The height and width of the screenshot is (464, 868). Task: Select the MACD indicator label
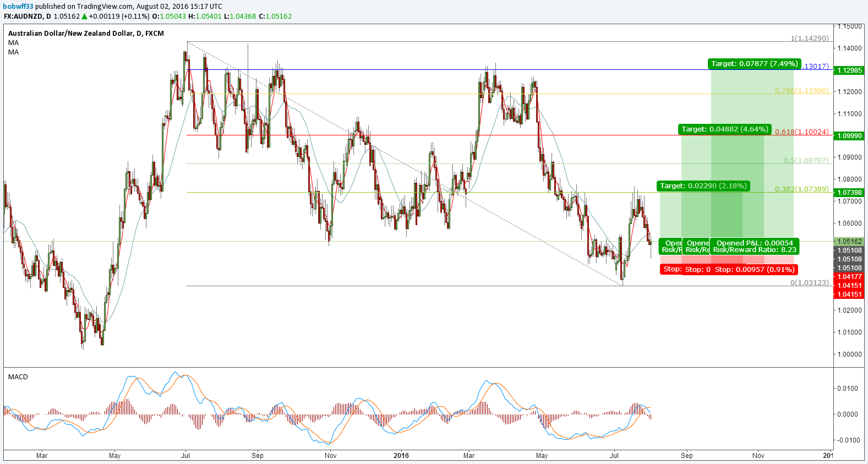click(x=18, y=377)
